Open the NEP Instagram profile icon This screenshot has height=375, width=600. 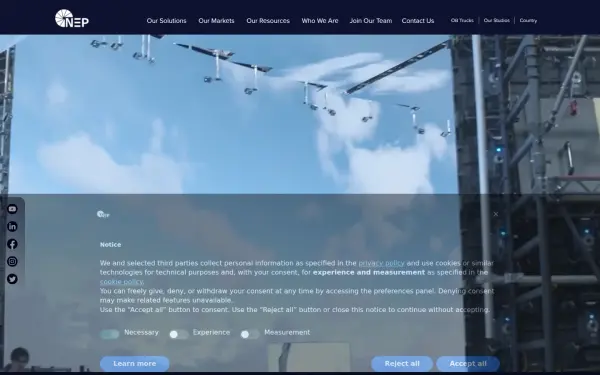point(12,261)
